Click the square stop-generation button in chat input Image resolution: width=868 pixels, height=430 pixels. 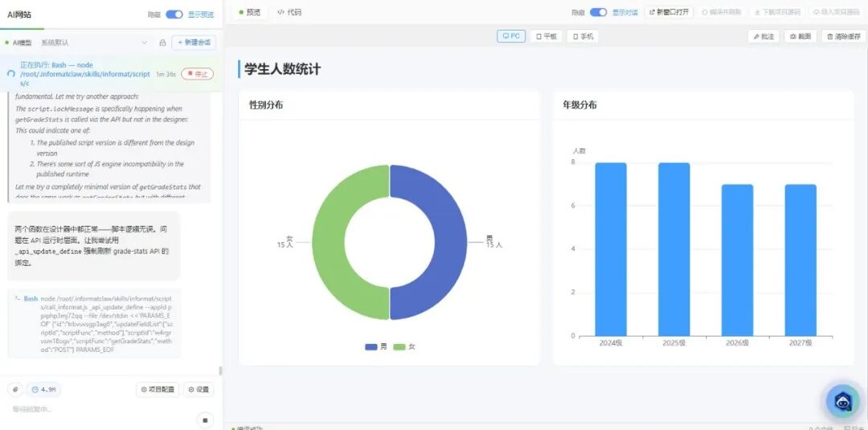pyautogui.click(x=205, y=420)
